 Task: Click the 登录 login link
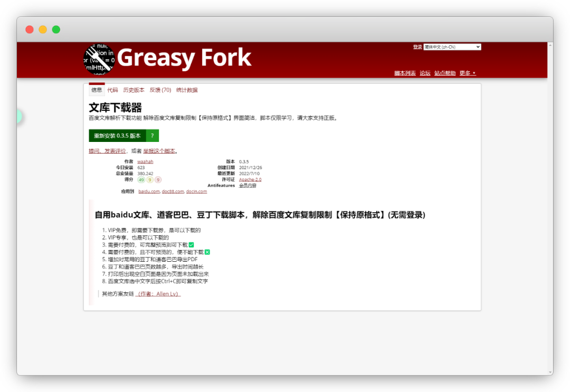417,47
